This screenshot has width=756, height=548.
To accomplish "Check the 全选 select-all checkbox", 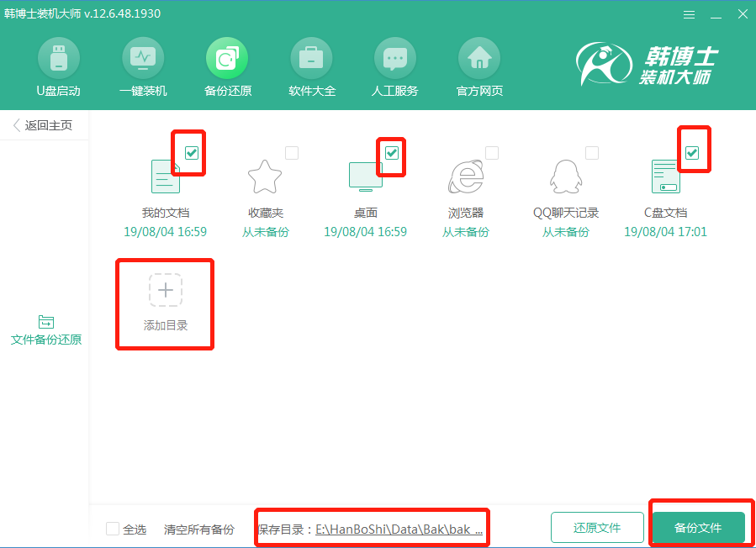I will coord(113,529).
